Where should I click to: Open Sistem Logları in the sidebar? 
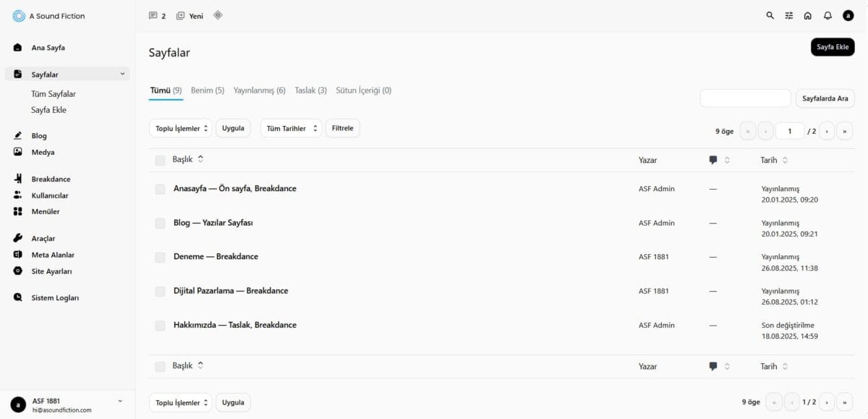tap(55, 297)
